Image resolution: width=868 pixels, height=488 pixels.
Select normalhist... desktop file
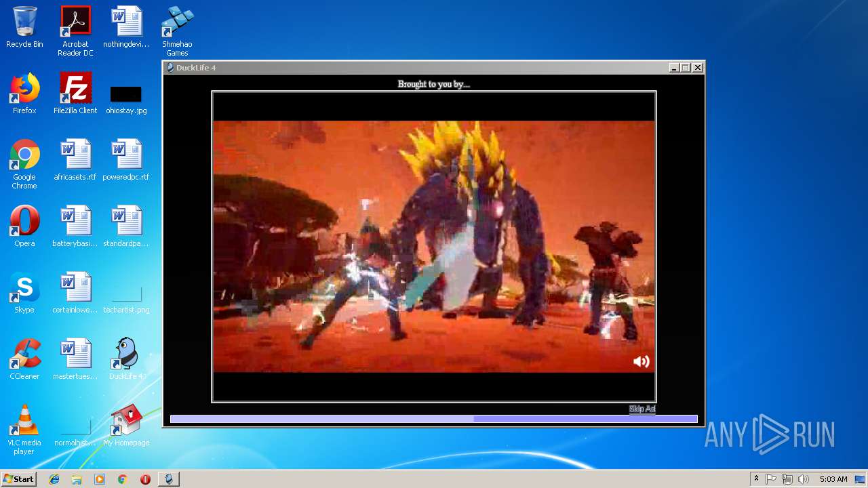point(75,432)
